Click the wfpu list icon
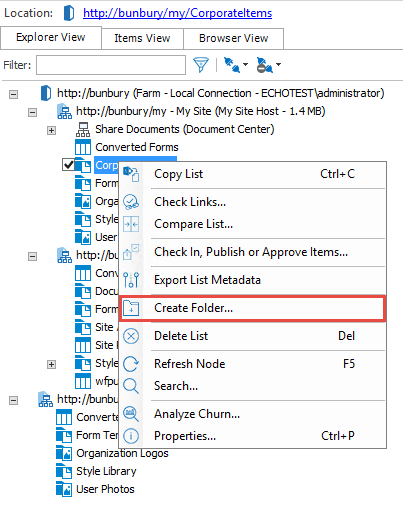Image resolution: width=403 pixels, height=506 pixels. [83, 381]
